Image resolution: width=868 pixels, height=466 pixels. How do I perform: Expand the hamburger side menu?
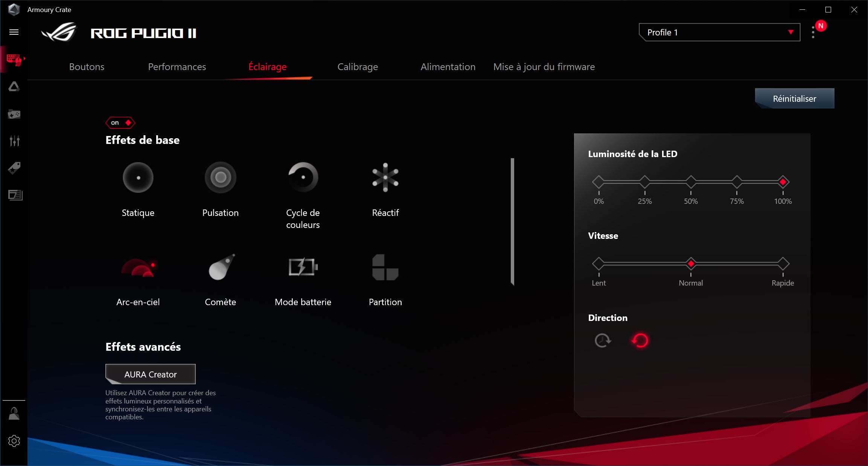point(14,32)
